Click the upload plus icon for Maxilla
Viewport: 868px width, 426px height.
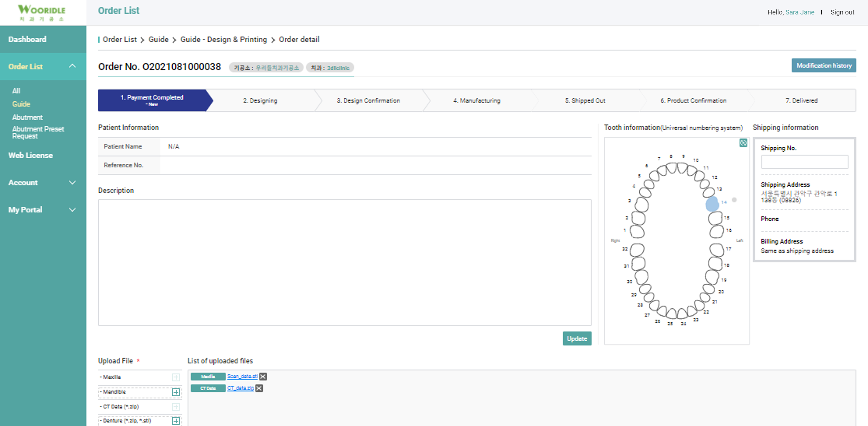click(176, 377)
